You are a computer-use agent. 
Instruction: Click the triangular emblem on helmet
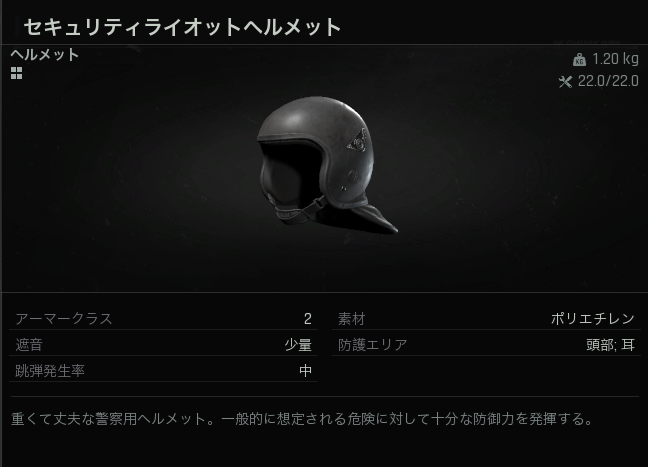pyautogui.click(x=357, y=141)
